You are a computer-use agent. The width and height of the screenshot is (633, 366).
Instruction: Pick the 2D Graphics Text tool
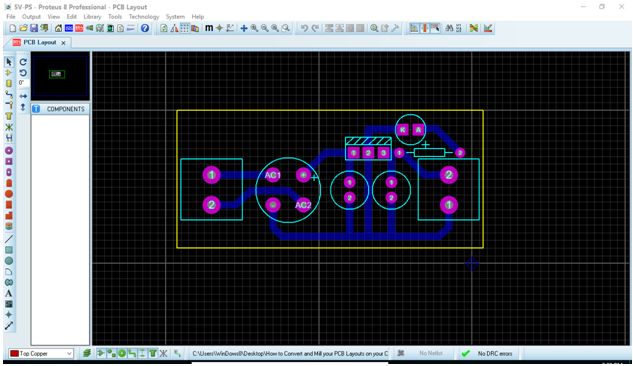point(9,293)
